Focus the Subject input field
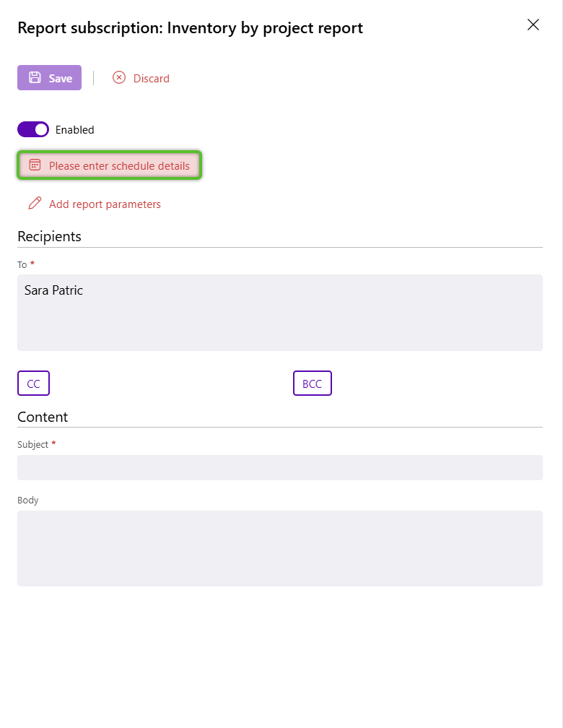 click(280, 467)
